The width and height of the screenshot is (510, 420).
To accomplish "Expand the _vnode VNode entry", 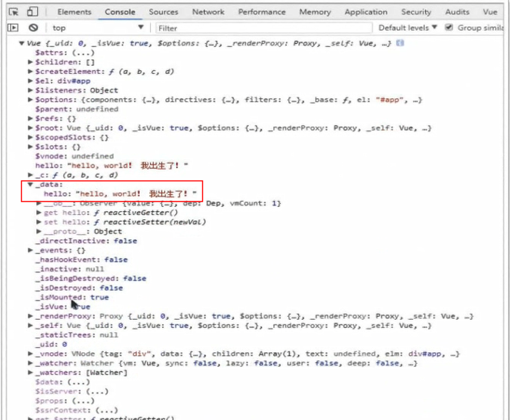I will click(x=30, y=354).
